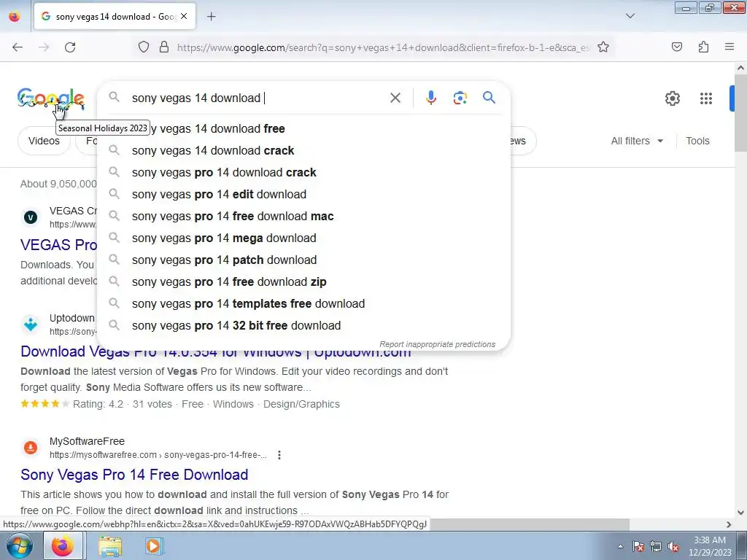Open the tracking protection shield

[144, 47]
